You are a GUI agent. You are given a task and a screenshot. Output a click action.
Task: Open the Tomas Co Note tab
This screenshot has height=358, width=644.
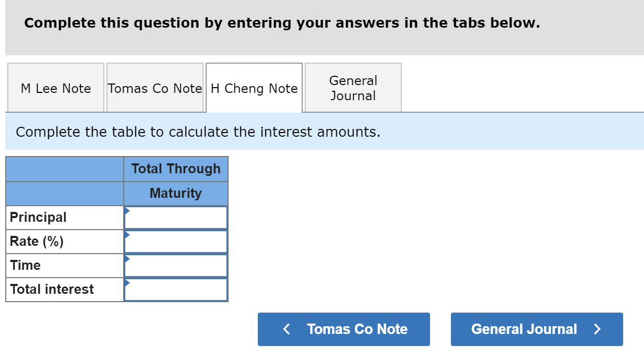click(154, 88)
